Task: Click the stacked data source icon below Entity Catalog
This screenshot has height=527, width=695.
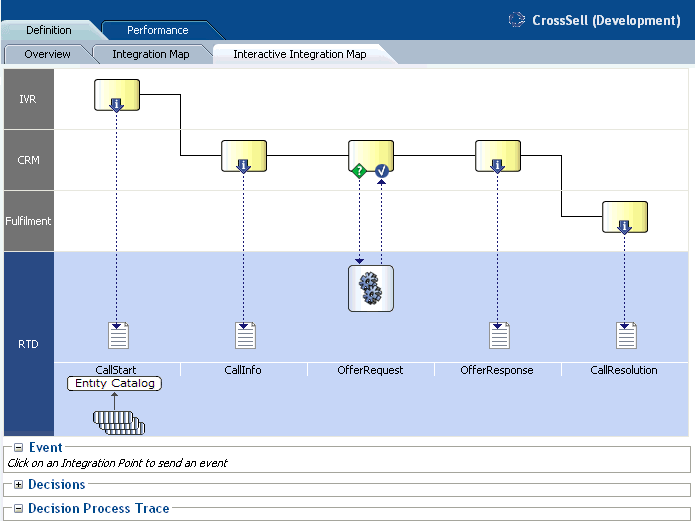Action: tap(119, 422)
